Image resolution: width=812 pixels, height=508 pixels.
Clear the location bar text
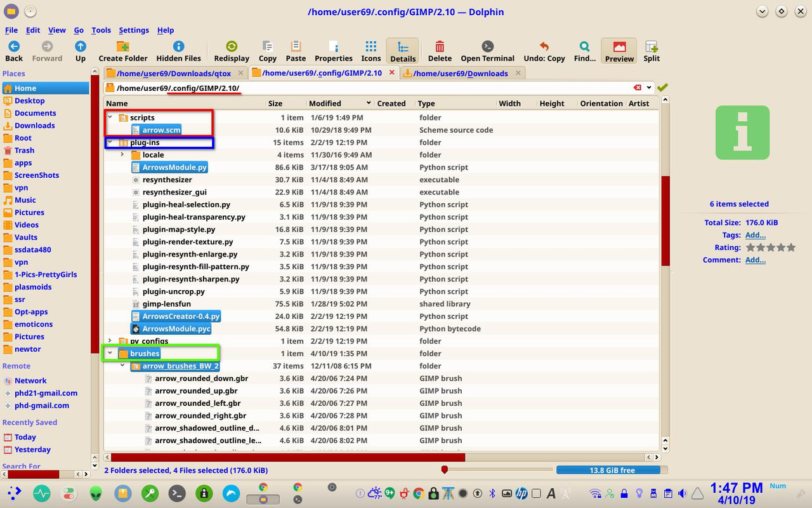click(x=637, y=88)
